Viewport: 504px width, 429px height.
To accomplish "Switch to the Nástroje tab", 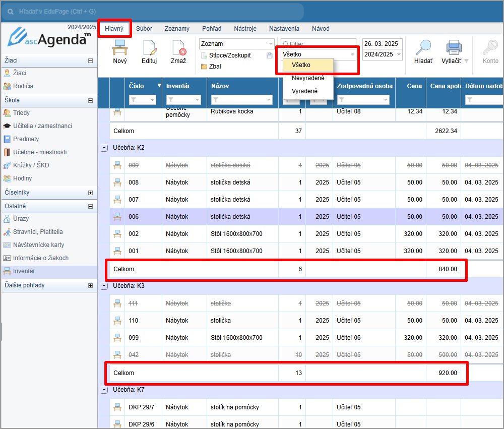I will pos(244,29).
